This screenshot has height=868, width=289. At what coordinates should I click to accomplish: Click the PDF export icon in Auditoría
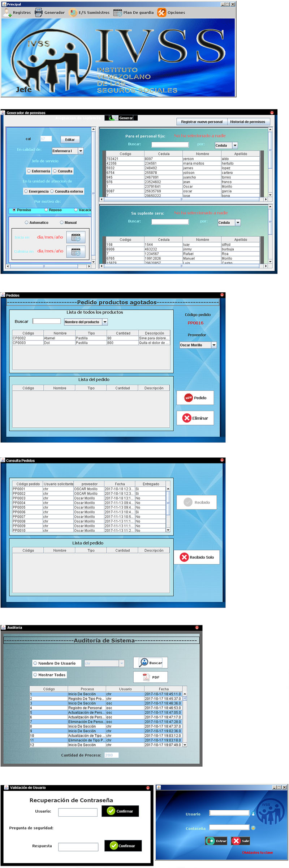[146, 677]
